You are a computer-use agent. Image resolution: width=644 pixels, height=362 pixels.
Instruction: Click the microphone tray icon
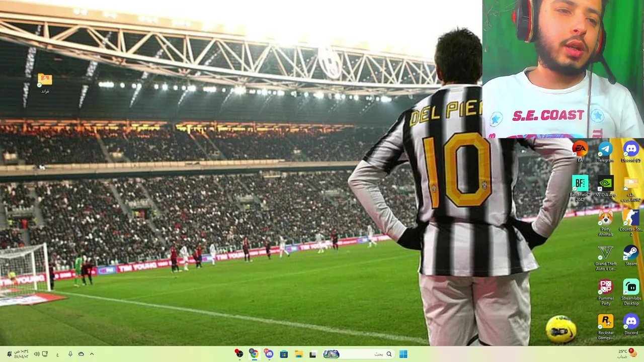[x=70, y=354]
